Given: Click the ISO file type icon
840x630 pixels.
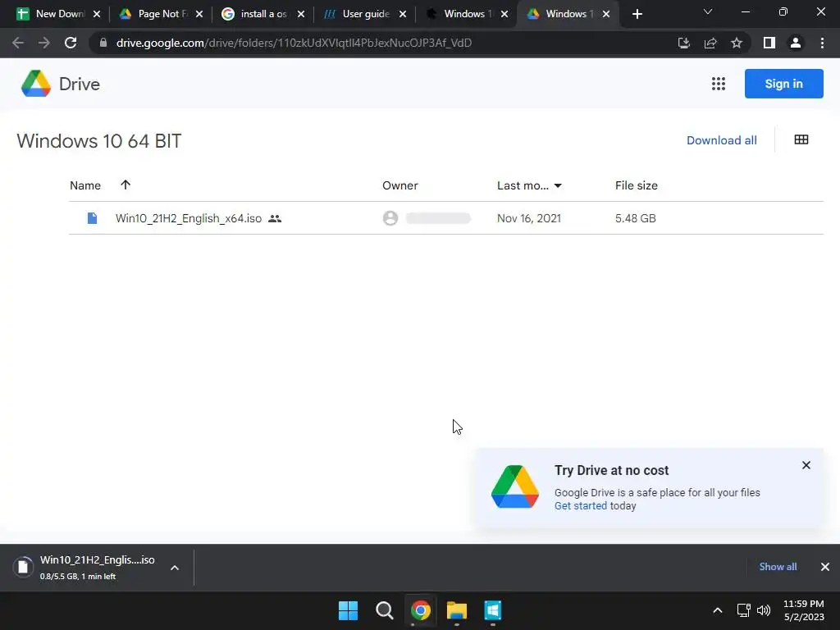Looking at the screenshot, I should [x=92, y=218].
